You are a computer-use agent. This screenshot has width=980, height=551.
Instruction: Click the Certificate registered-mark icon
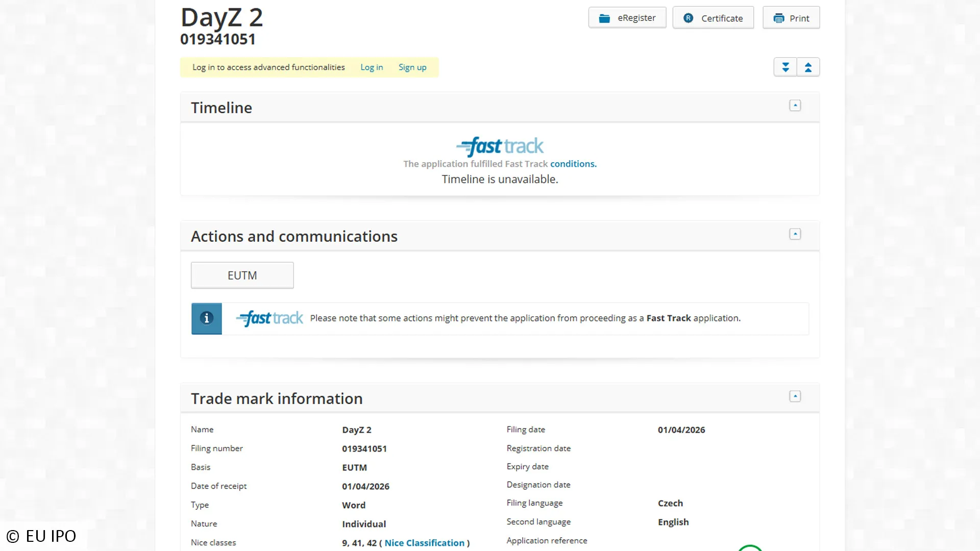tap(688, 18)
